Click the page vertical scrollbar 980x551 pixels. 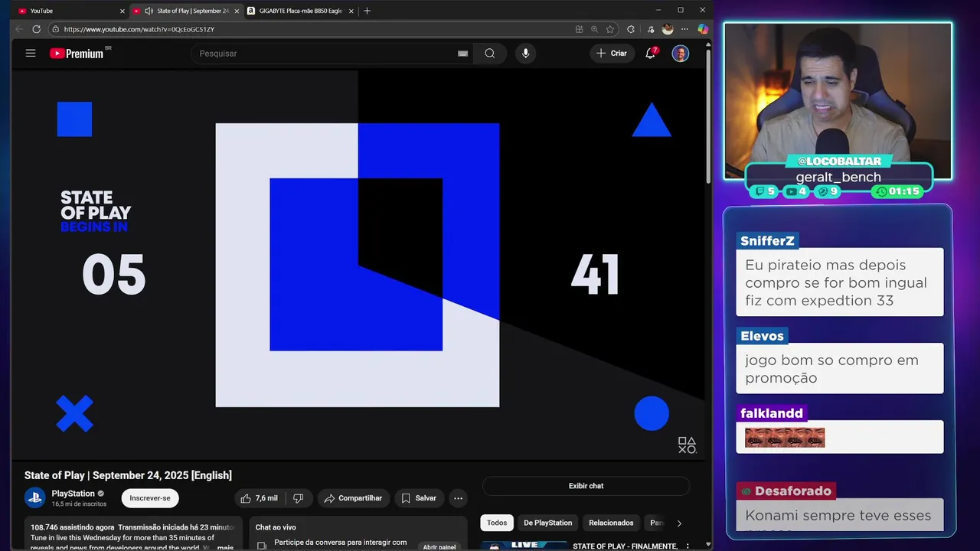point(708,115)
